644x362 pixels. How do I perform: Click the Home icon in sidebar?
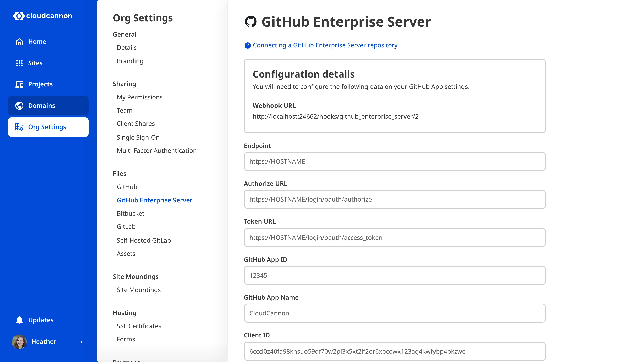pyautogui.click(x=19, y=42)
